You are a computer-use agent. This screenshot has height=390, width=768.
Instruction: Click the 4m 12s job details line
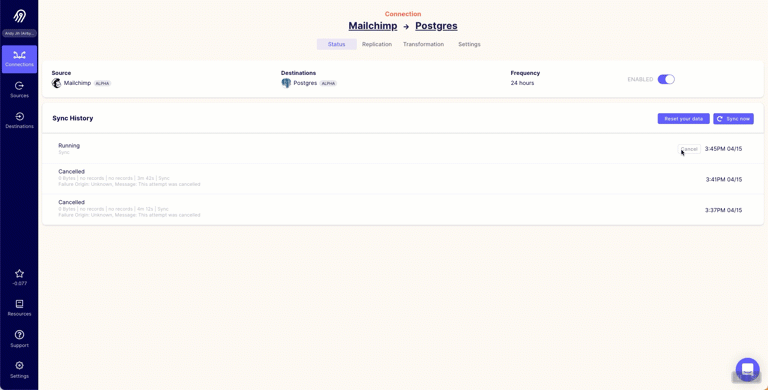pyautogui.click(x=113, y=209)
